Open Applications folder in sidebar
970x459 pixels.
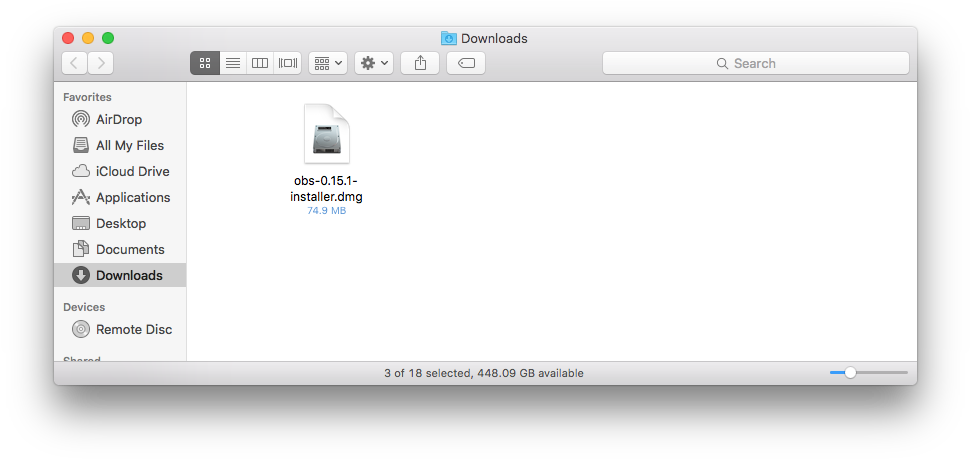pyautogui.click(x=132, y=197)
